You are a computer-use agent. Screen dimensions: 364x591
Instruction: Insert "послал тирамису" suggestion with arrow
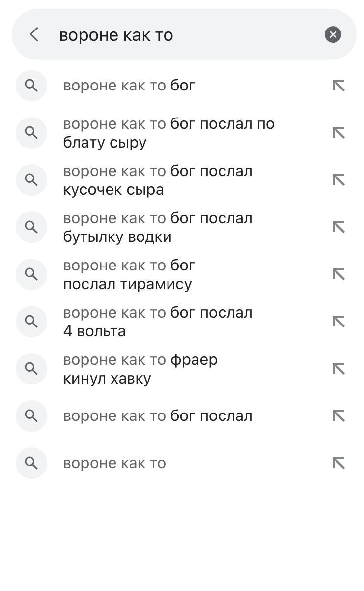(x=338, y=274)
